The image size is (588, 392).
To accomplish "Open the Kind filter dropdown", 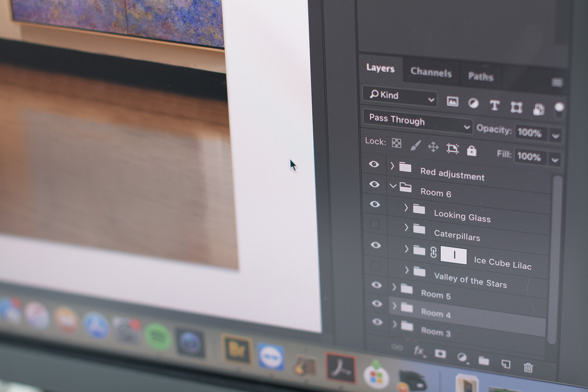I will 400,96.
